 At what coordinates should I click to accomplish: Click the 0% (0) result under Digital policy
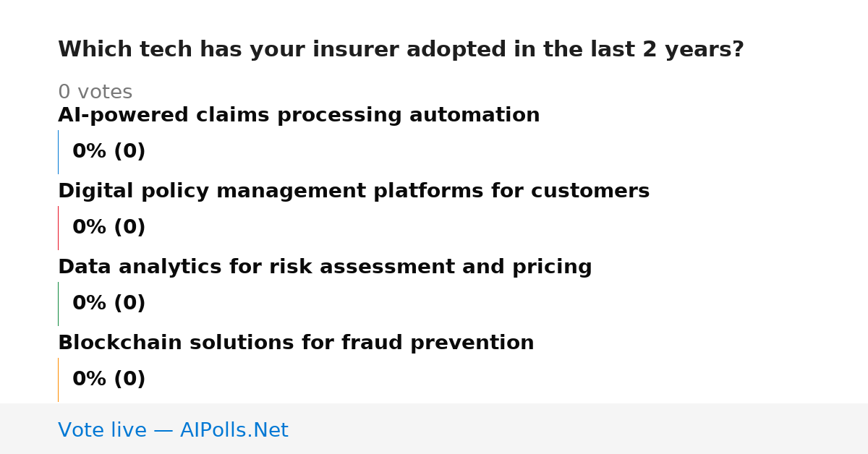[x=109, y=228]
